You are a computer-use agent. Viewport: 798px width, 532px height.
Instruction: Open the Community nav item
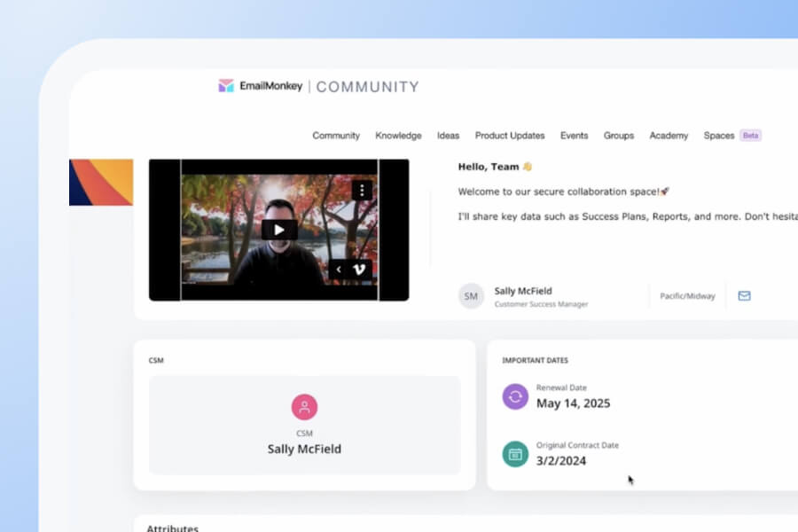(336, 136)
